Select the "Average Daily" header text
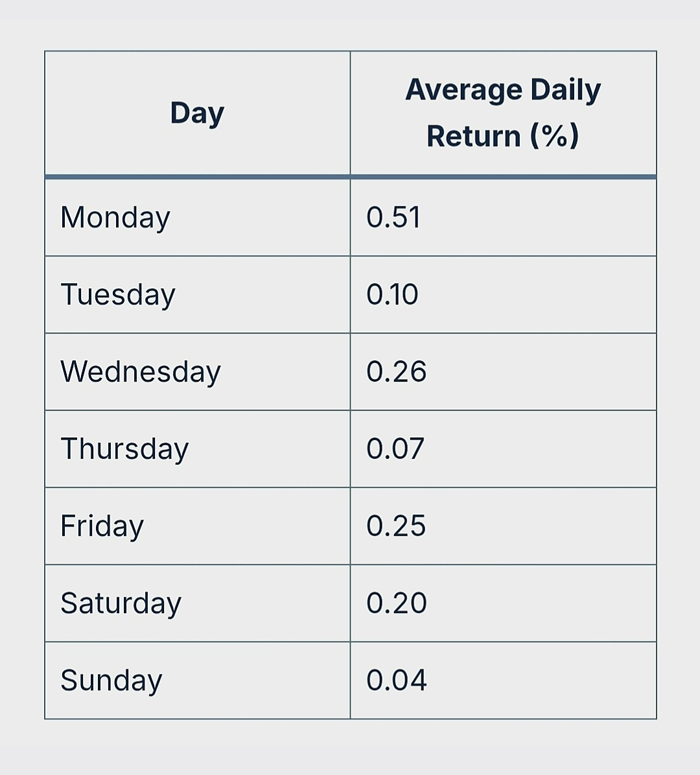 click(503, 90)
